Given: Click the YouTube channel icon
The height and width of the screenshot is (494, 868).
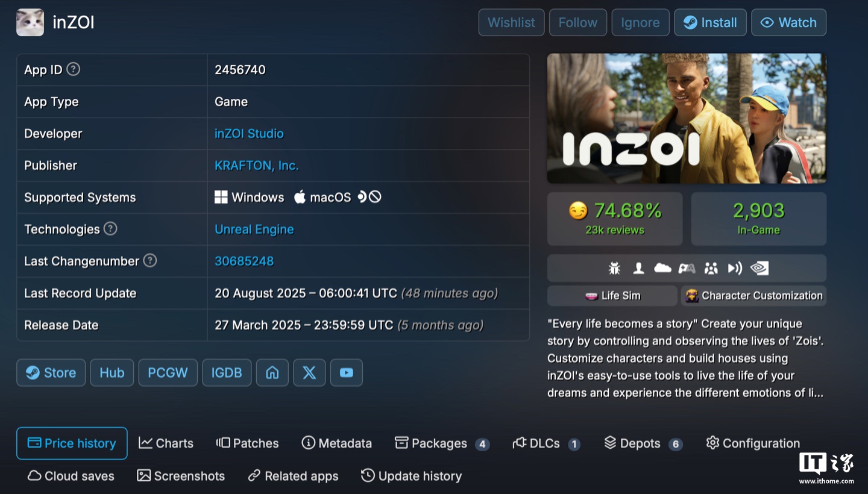Looking at the screenshot, I should pos(346,372).
